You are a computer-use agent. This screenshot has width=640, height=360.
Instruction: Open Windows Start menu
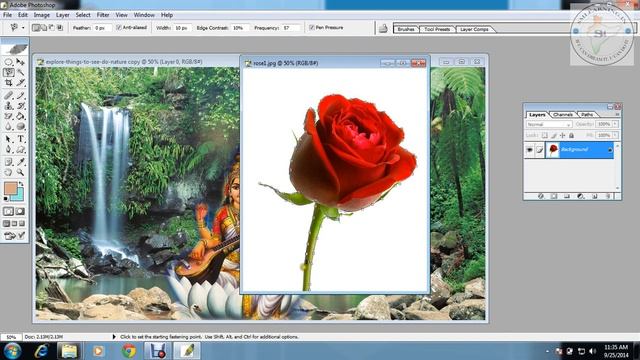coord(12,351)
